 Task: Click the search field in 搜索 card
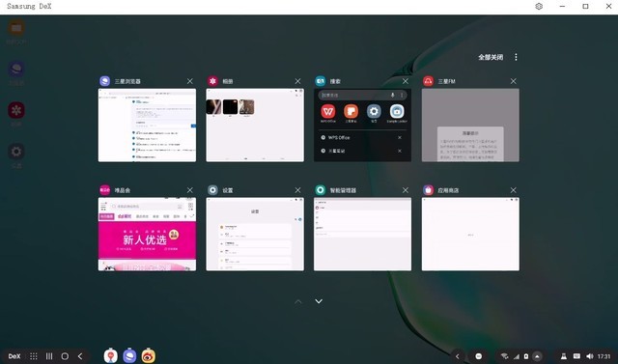click(x=363, y=95)
